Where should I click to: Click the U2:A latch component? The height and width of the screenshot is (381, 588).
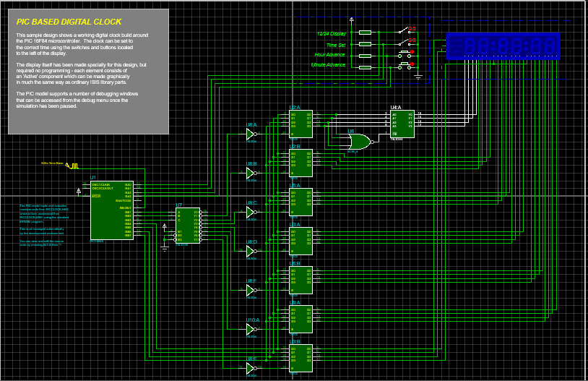[x=301, y=124]
